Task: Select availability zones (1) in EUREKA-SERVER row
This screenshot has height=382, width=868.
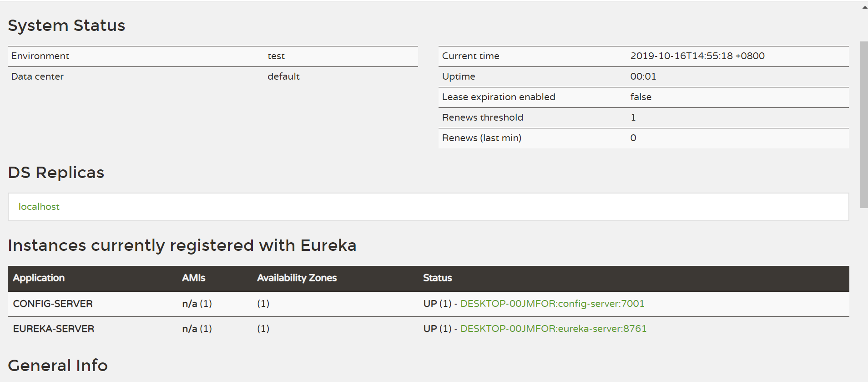Action: click(263, 329)
